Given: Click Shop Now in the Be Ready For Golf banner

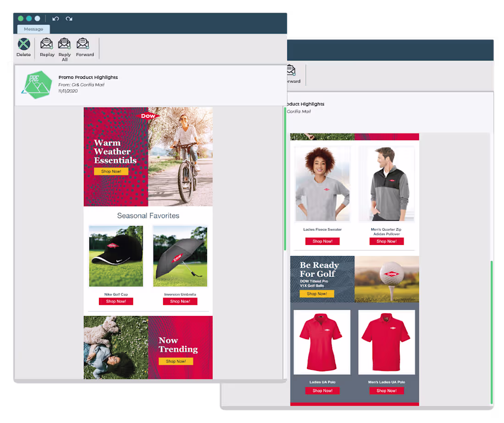Looking at the screenshot, I should tap(317, 293).
